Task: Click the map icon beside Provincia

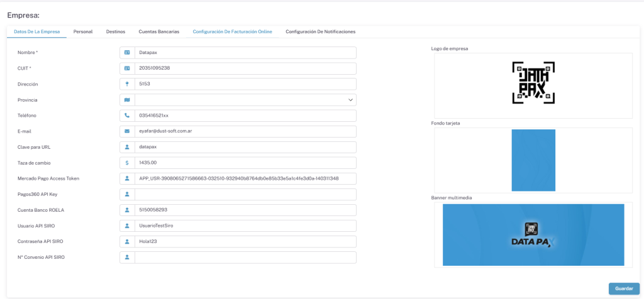Action: [127, 100]
